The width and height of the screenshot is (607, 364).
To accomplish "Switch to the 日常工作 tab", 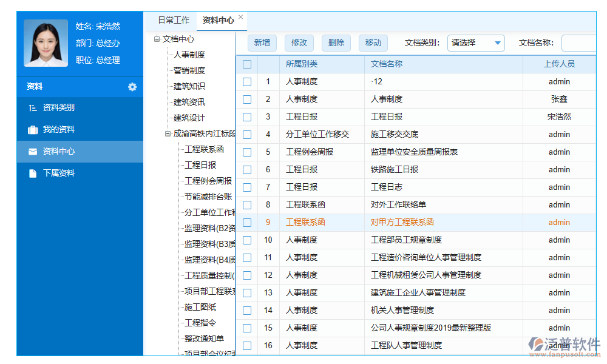I will point(174,20).
